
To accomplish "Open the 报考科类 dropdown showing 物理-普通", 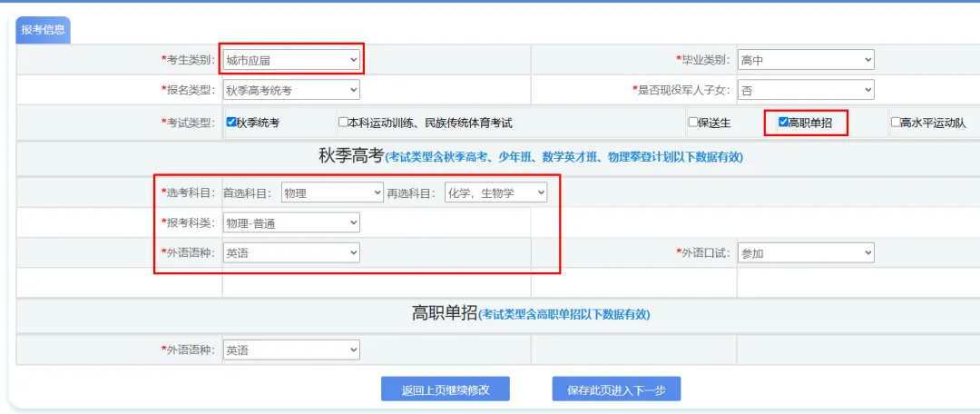I will click(291, 222).
